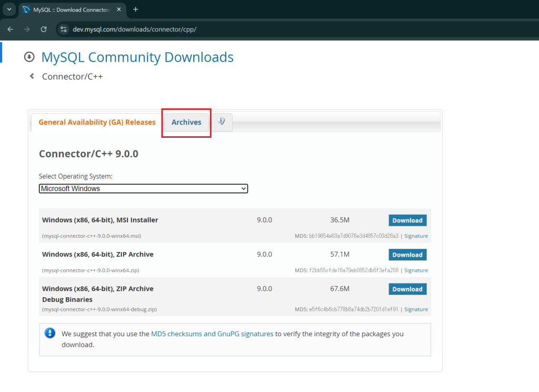Screen dimensions: 539x392
Task: Open MD5 checksums and GnuPG signatures link
Action: [212, 334]
